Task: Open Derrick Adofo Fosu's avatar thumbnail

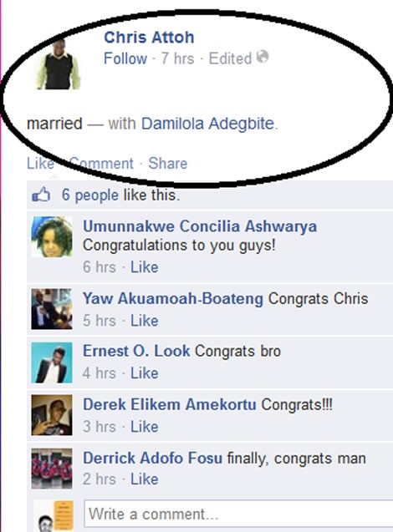Action: (52, 469)
